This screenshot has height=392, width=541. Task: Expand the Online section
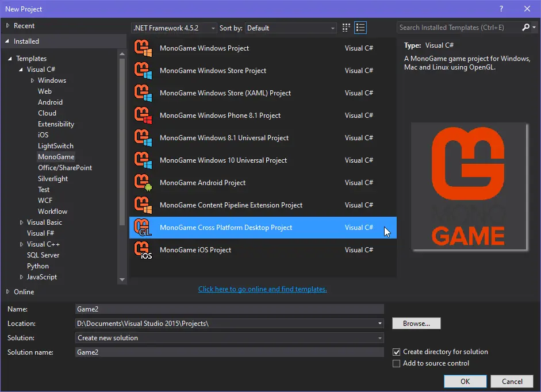(8, 291)
